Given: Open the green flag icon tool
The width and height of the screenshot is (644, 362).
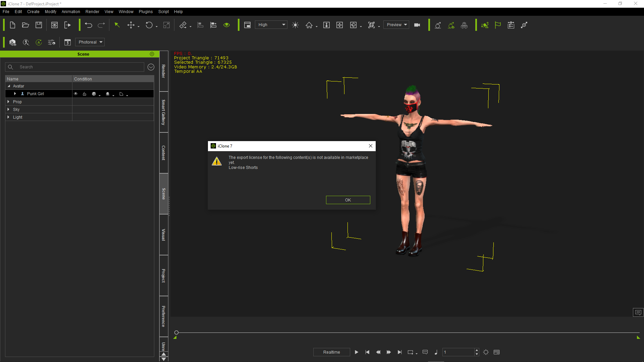Looking at the screenshot, I should [x=498, y=25].
